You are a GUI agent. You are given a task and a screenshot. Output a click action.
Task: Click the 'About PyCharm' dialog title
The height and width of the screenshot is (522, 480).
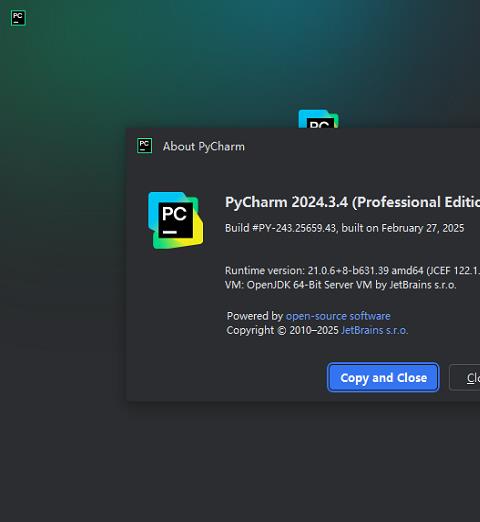204,146
